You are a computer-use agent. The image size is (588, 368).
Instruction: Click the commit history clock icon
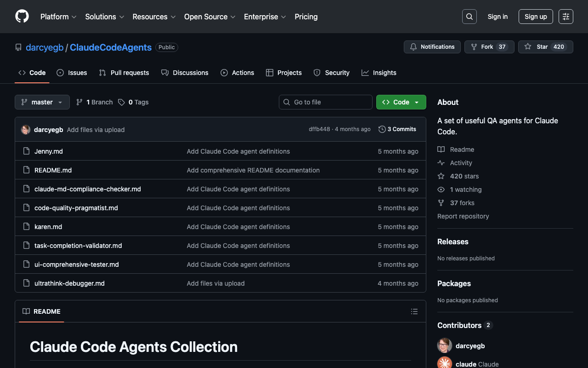[382, 129]
